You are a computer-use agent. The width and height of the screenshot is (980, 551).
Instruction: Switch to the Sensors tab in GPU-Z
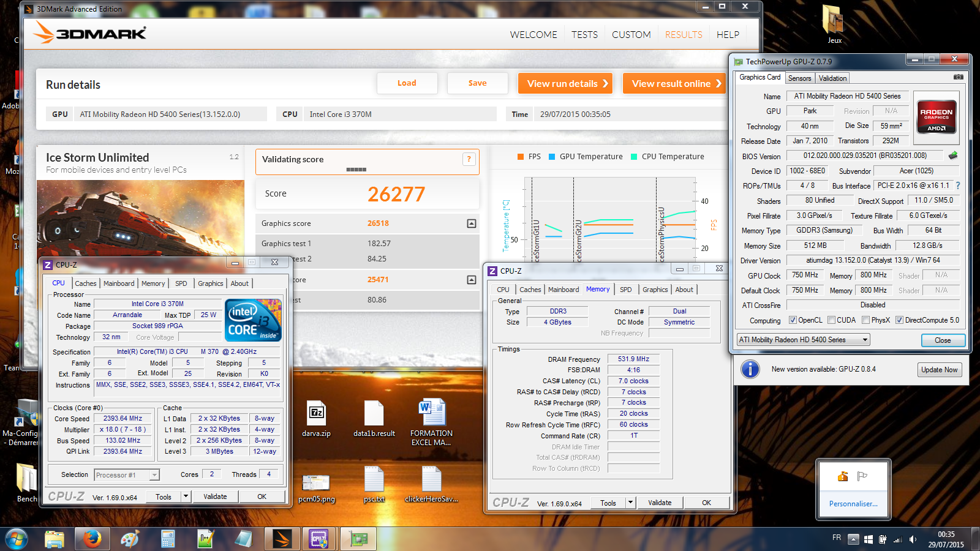[799, 78]
